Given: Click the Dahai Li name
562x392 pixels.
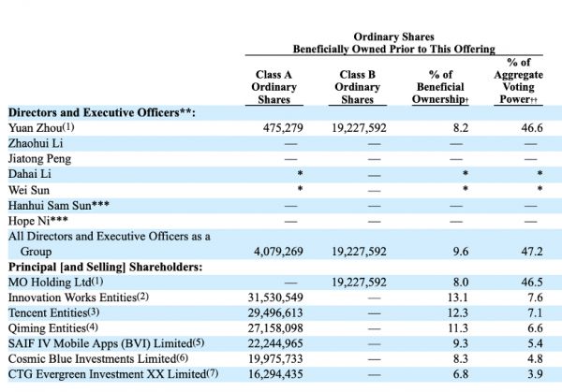Looking at the screenshot, I should 31,174.
